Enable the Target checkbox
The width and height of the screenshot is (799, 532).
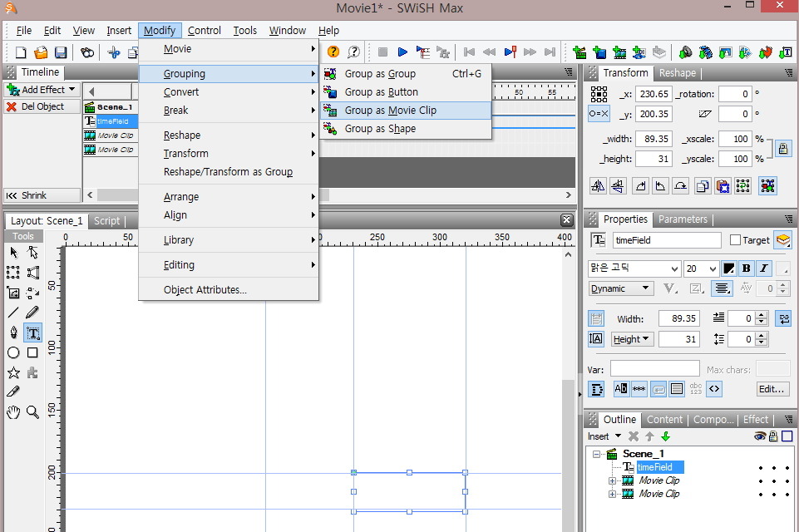tap(735, 240)
